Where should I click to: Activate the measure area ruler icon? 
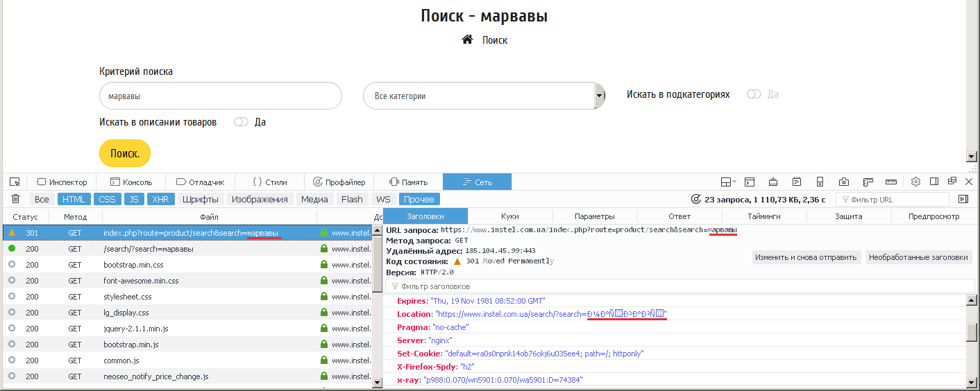tap(891, 182)
